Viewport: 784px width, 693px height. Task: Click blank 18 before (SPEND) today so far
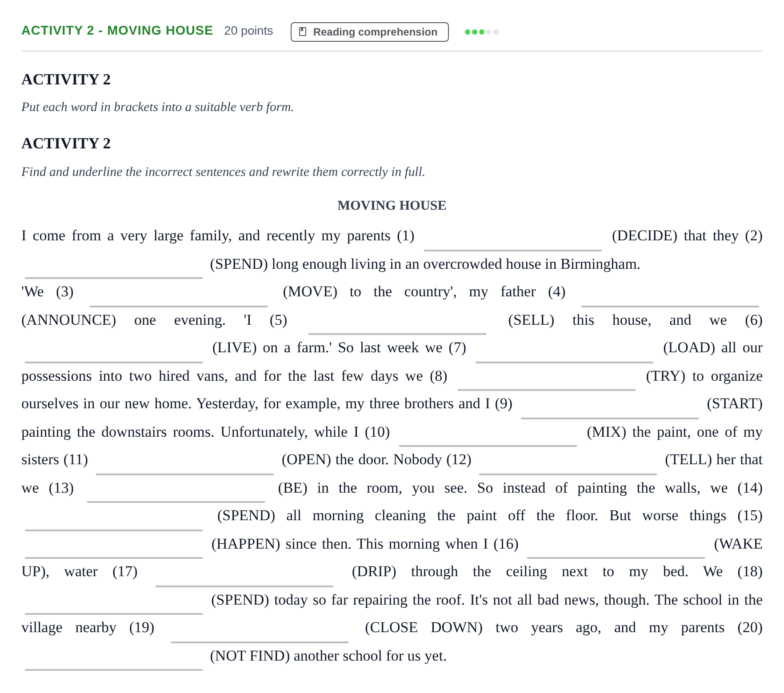tap(114, 602)
